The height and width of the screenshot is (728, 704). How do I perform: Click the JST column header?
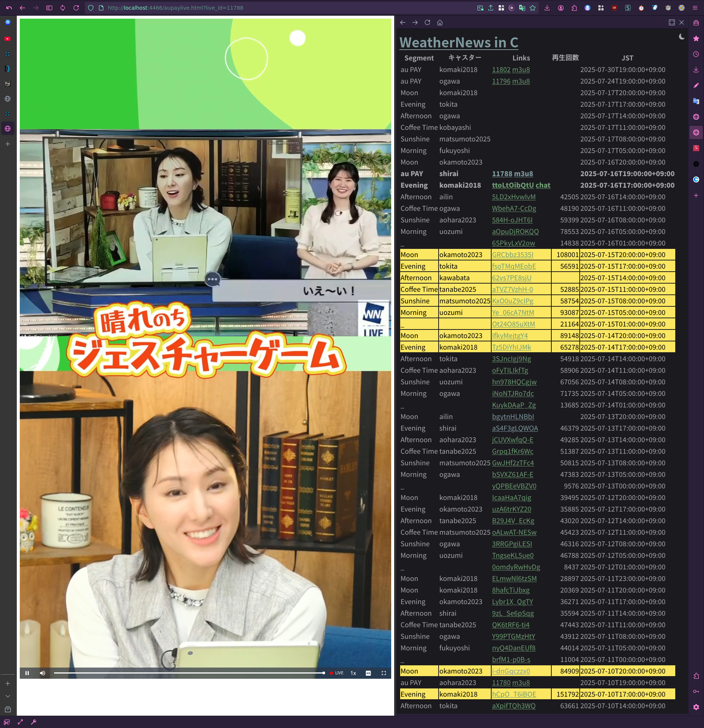(627, 58)
